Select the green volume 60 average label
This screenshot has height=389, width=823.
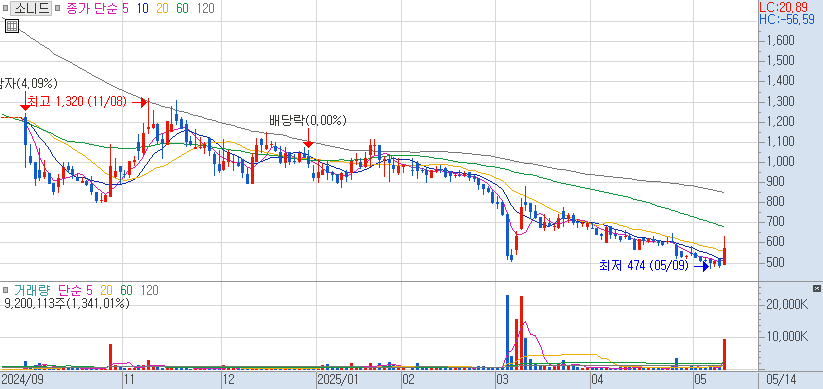click(126, 290)
